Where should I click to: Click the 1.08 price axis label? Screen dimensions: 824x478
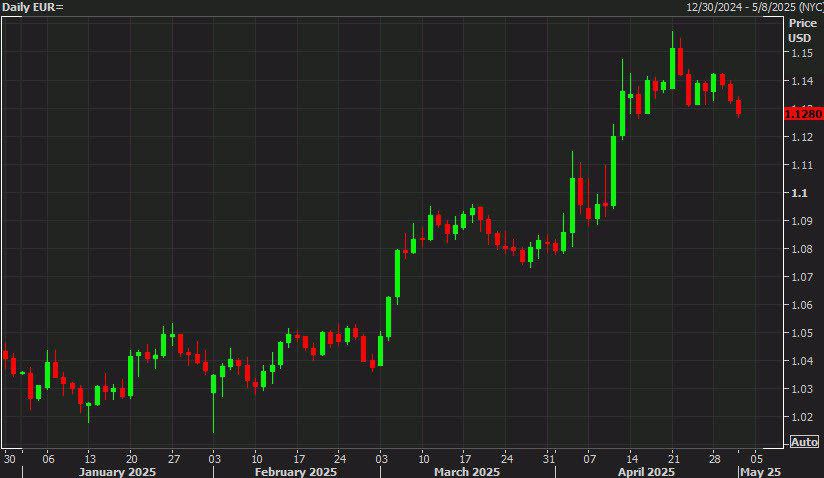tap(802, 249)
